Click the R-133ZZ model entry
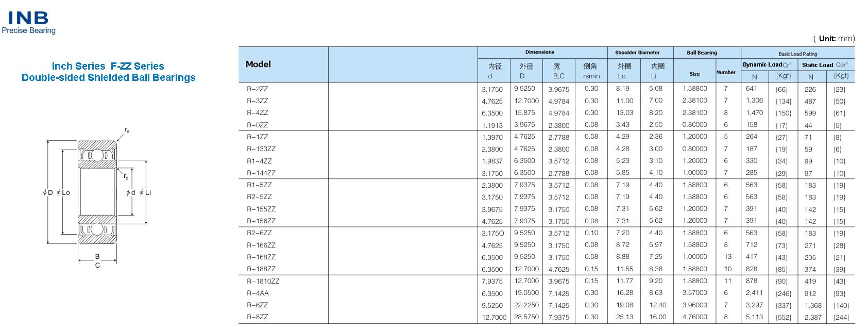868x329 pixels. (261, 149)
